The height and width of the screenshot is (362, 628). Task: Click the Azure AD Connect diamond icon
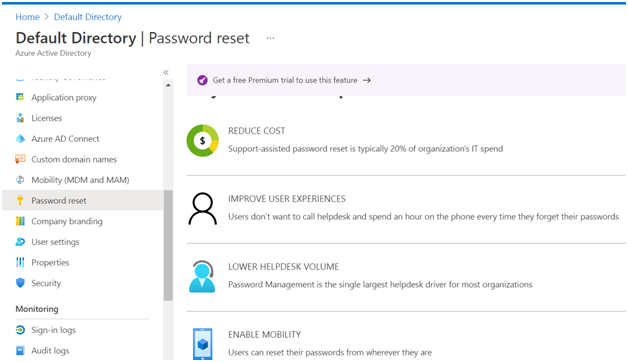[x=20, y=139]
